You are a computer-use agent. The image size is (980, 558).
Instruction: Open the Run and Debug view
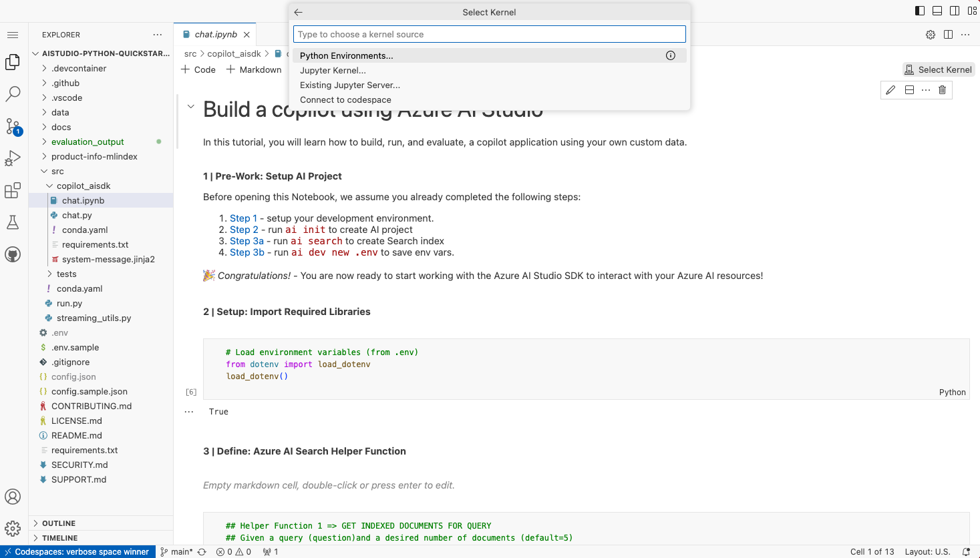pyautogui.click(x=13, y=158)
